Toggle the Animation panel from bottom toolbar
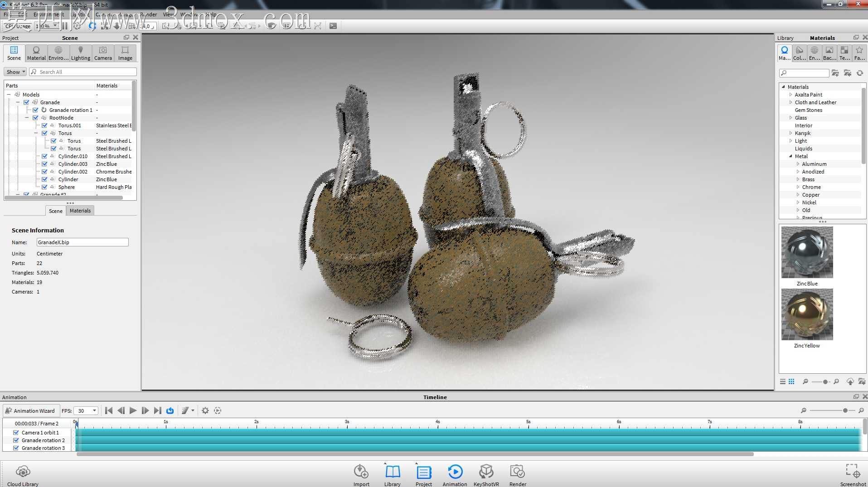This screenshot has height=487, width=868. coord(455,475)
